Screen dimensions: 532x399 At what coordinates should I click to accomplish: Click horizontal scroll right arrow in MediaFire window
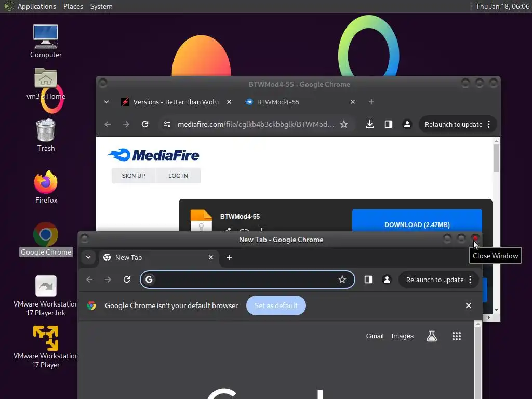pos(488,317)
